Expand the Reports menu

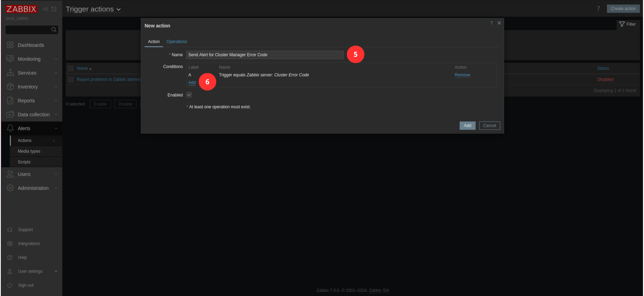tap(56, 101)
